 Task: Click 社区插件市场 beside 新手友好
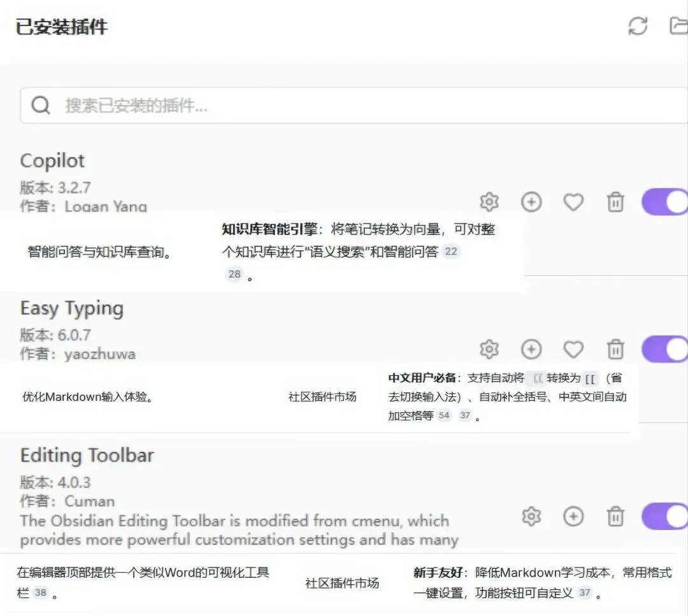[x=342, y=583]
